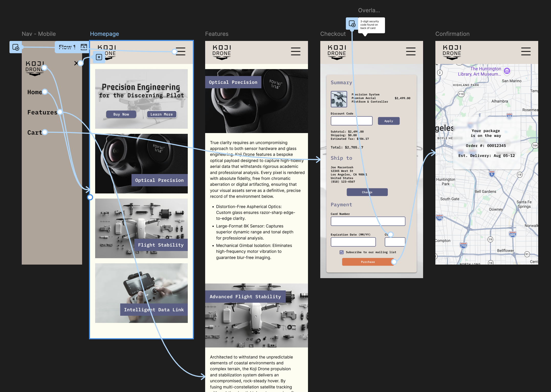Click the close-overlay icon on the Homepage frame
The image size is (551, 392).
coord(99,57)
